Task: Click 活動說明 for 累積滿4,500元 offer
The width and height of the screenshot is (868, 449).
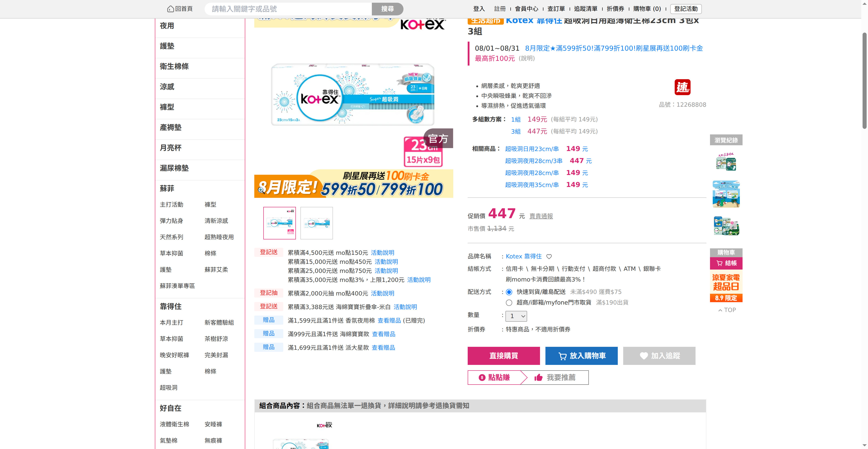Action: click(x=382, y=253)
